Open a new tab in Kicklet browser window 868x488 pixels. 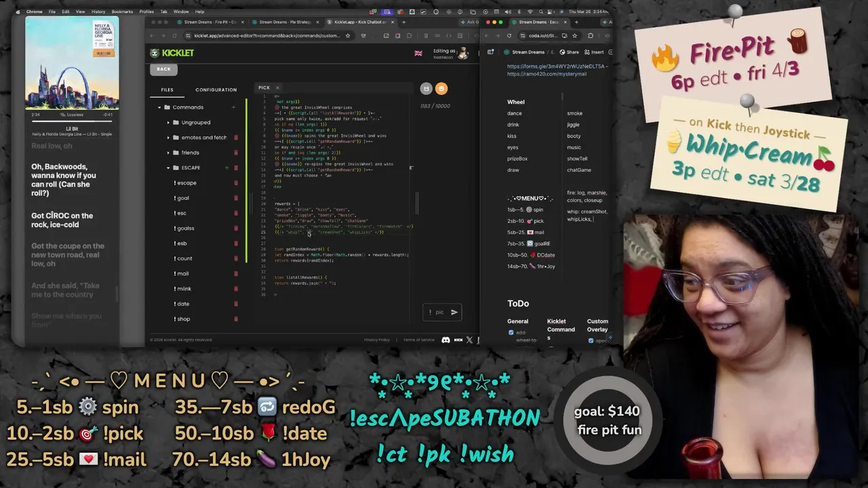(x=402, y=22)
